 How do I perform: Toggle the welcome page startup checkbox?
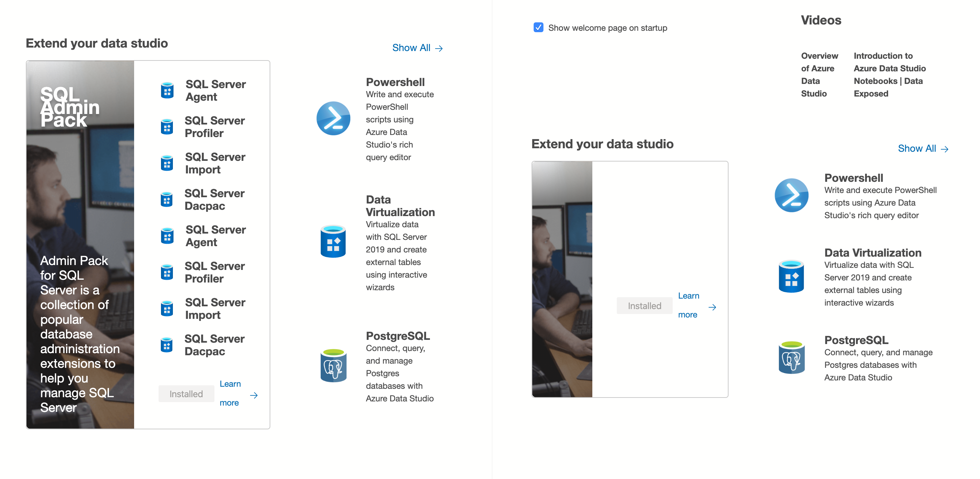tap(538, 27)
